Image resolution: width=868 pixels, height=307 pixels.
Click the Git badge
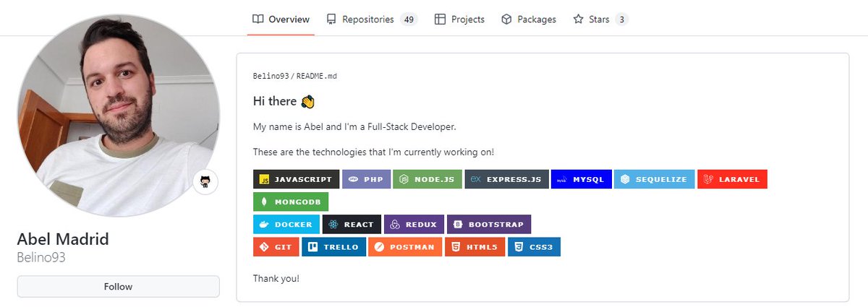point(276,246)
